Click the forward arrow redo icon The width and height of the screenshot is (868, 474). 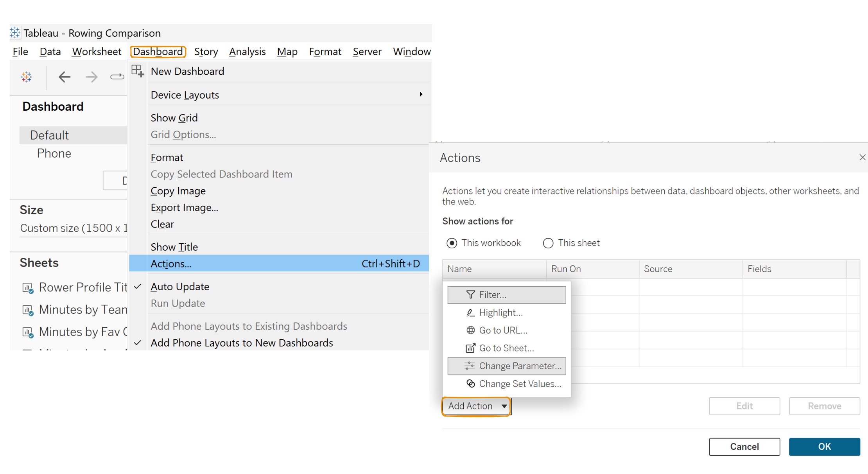(91, 77)
